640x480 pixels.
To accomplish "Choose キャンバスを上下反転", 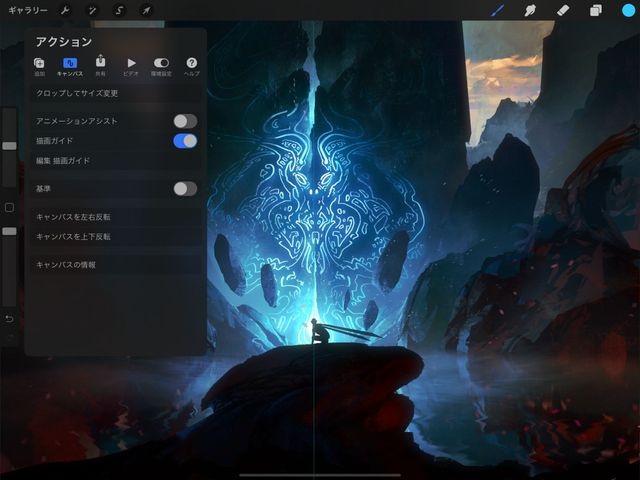I will pyautogui.click(x=116, y=236).
